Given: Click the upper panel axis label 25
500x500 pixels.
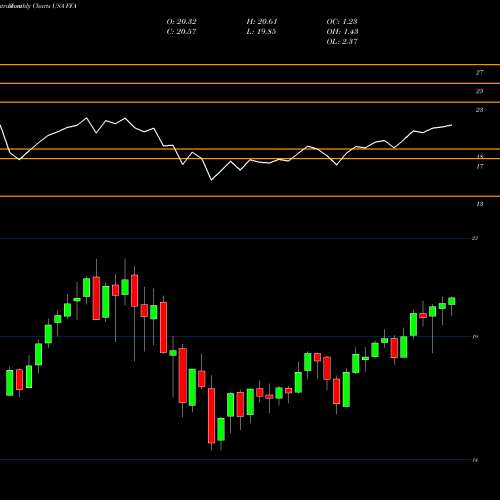Looking at the screenshot, I should click(x=479, y=91).
